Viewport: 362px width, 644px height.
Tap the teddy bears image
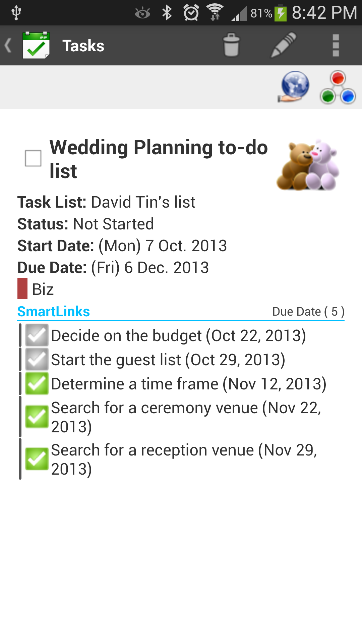point(308,165)
